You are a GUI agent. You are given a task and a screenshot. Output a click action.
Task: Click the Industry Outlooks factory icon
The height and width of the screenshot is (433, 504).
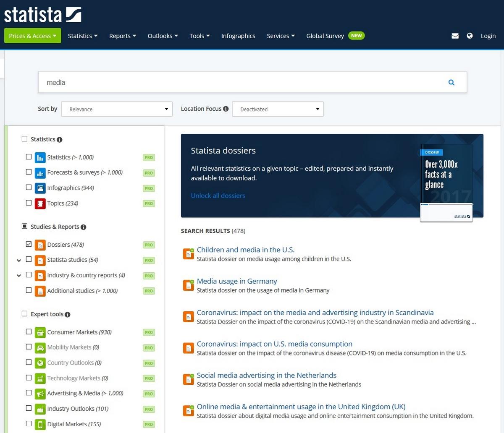click(40, 409)
